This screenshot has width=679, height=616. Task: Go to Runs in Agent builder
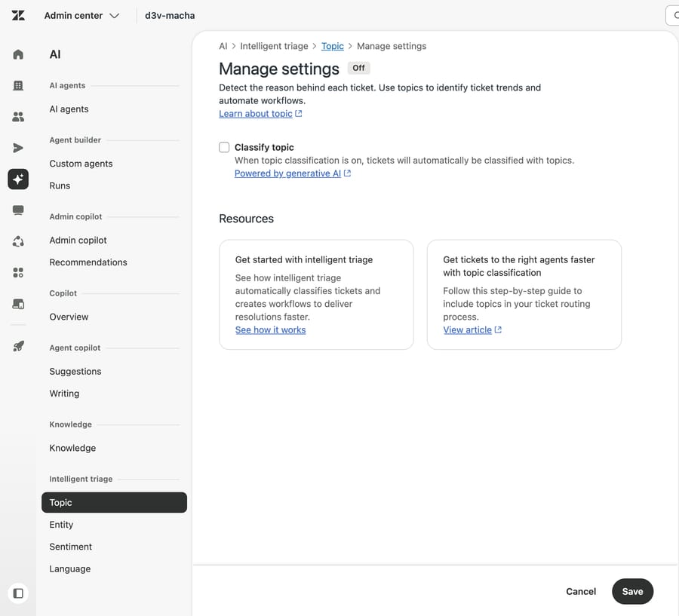pyautogui.click(x=60, y=185)
